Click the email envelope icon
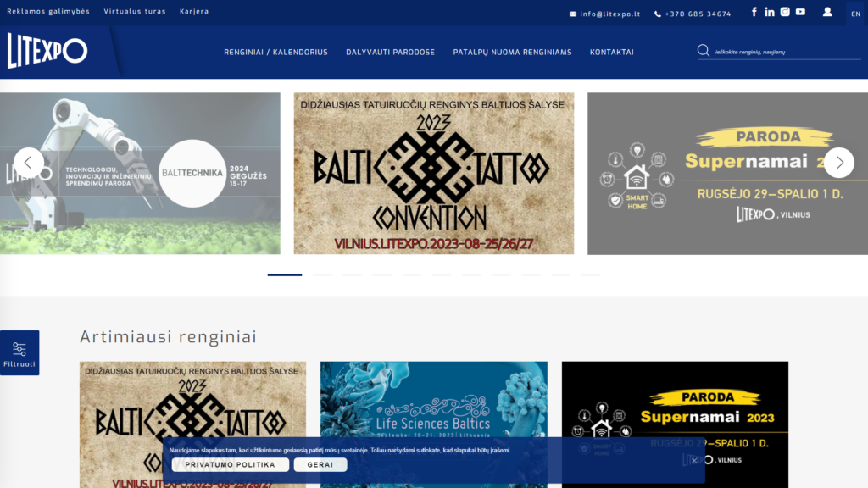Screen dimensions: 868x488 pos(573,14)
